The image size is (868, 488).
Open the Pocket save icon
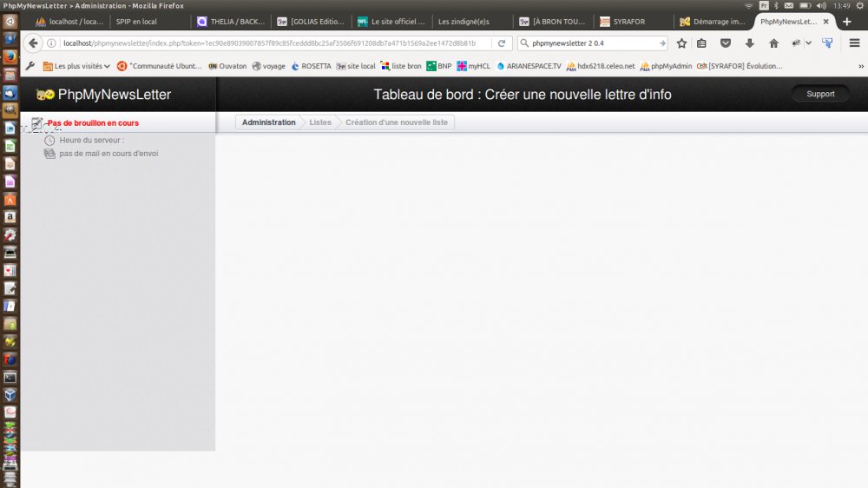coord(726,43)
